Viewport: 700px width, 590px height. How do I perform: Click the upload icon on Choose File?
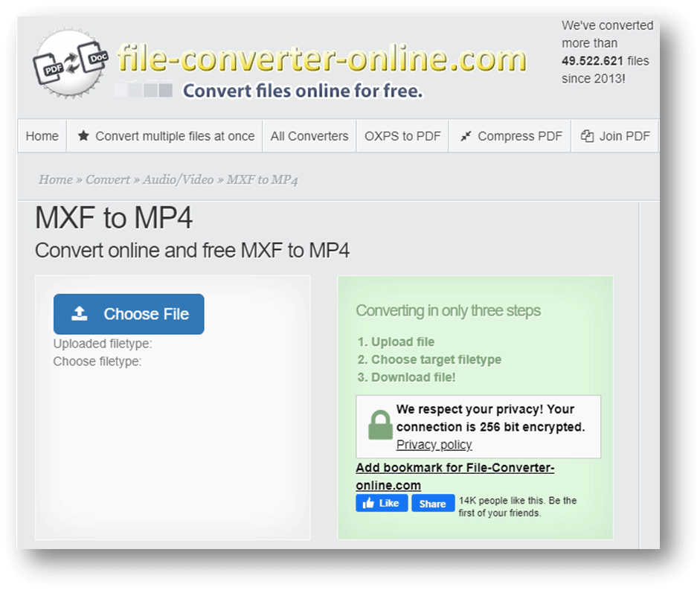pos(80,313)
